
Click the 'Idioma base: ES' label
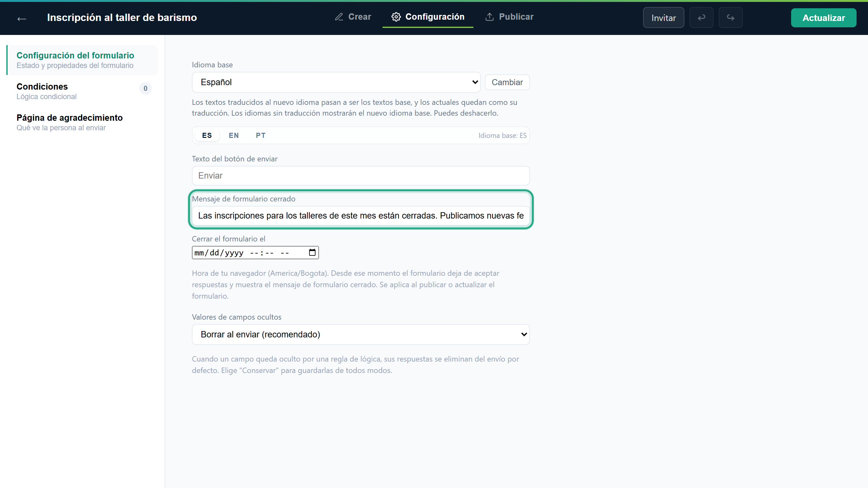[x=502, y=135]
